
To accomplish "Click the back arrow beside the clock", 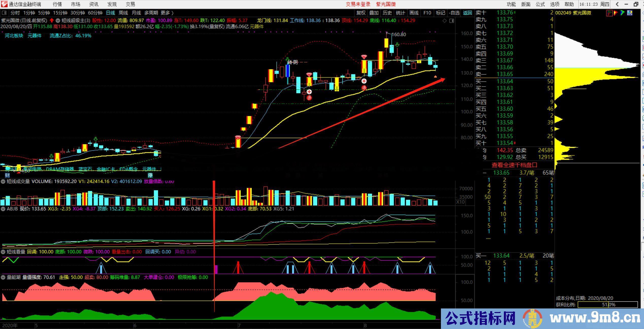I will tap(617, 4).
